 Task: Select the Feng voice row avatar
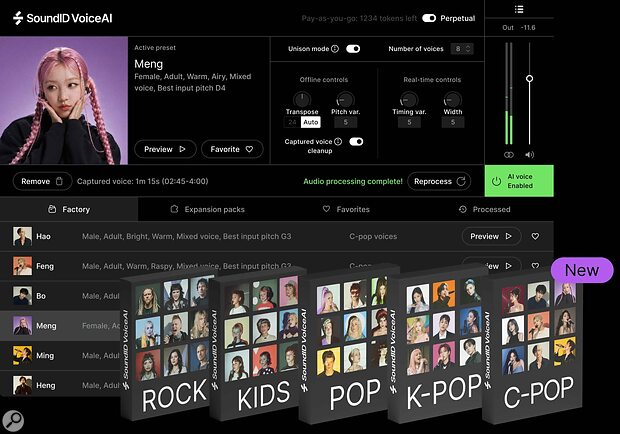(x=22, y=266)
